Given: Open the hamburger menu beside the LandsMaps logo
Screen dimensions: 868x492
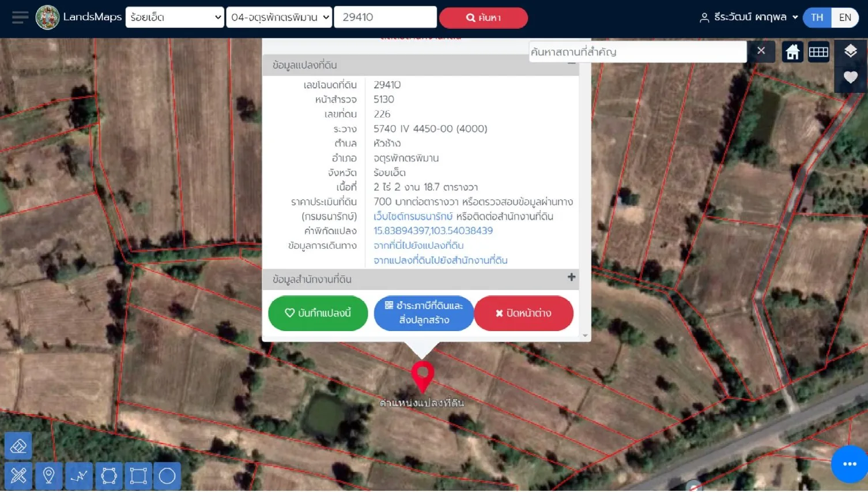Looking at the screenshot, I should [x=20, y=17].
